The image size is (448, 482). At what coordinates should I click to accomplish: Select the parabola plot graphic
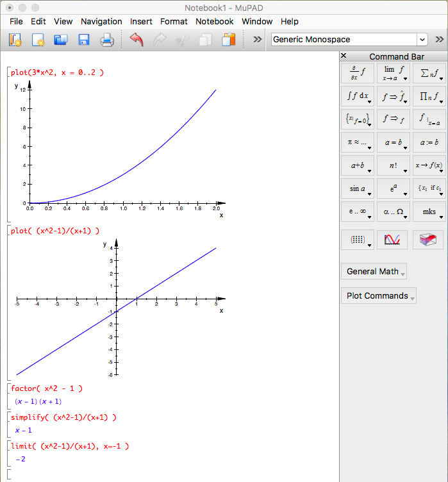coord(120,149)
